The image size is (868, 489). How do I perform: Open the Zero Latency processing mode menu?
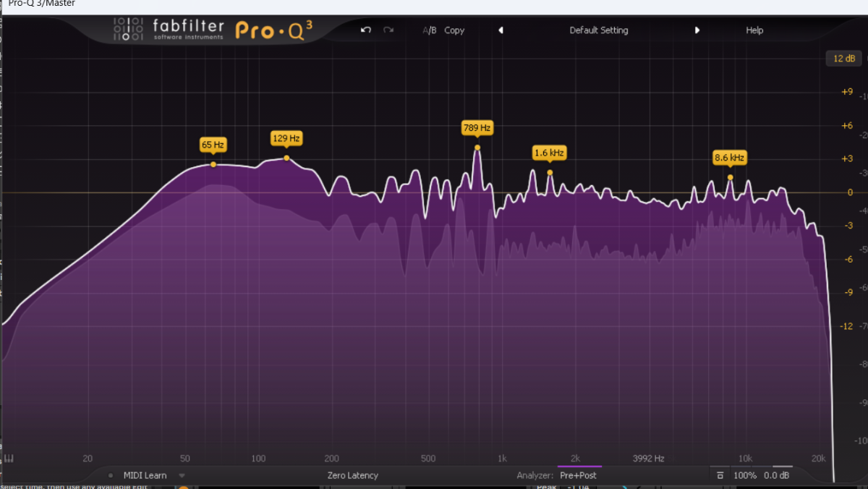pos(352,475)
